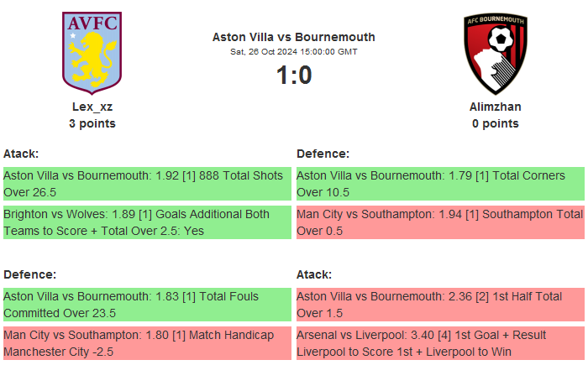The height and width of the screenshot is (386, 588).
Task: Select the Southampton Total Over 0.5 bet
Action: pyautogui.click(x=440, y=222)
